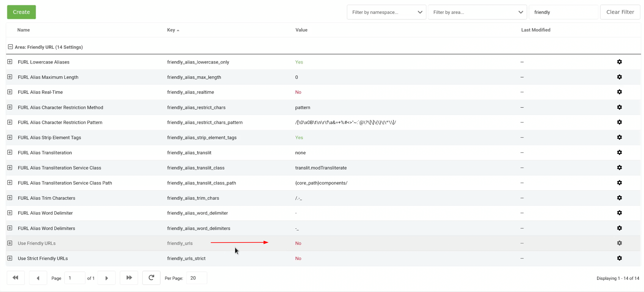Go to the previous page arrow
This screenshot has height=292, width=644.
pos(38,278)
